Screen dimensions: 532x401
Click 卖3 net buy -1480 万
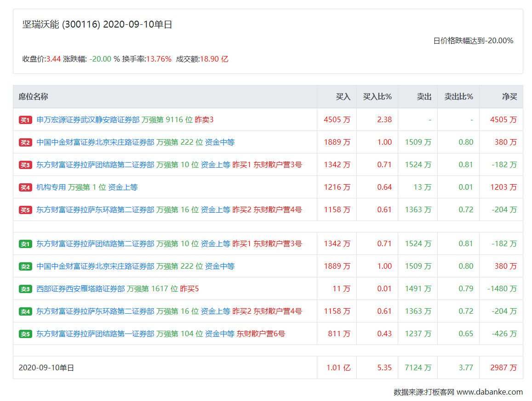pyautogui.click(x=502, y=289)
